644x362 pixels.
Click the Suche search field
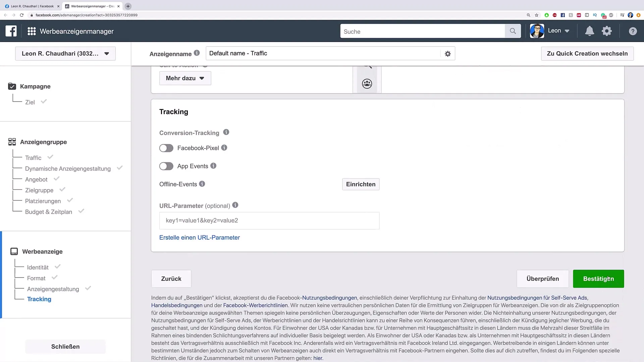423,31
